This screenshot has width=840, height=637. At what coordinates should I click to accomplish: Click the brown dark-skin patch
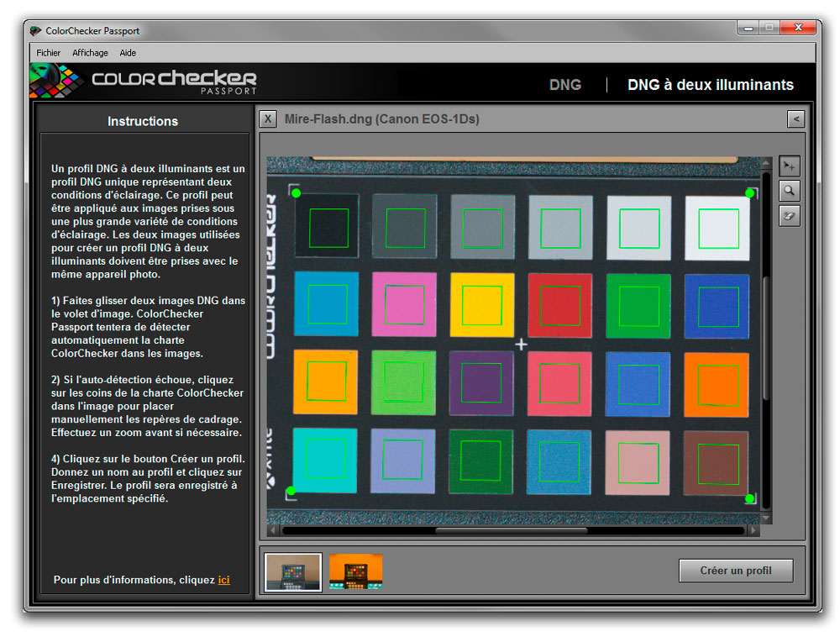[716, 463]
